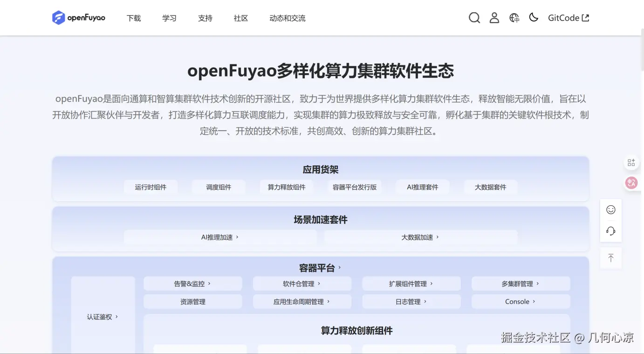
Task: Select the 容器平台发行版 tile
Action: click(x=355, y=187)
